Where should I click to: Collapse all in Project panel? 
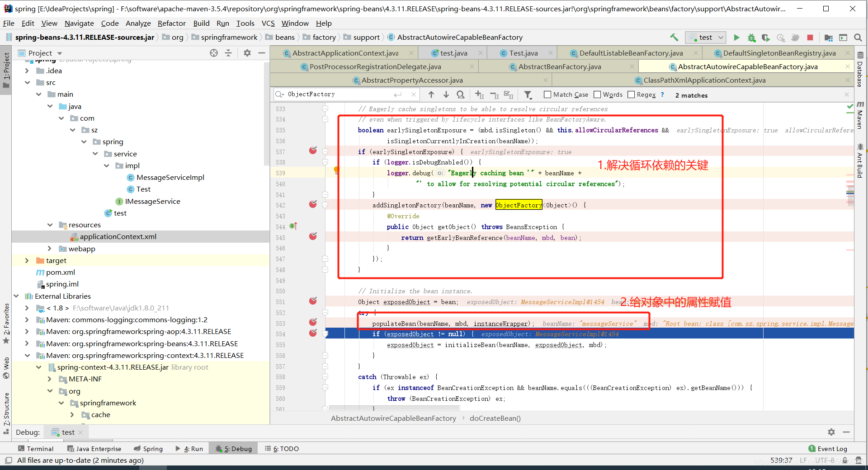coord(228,53)
